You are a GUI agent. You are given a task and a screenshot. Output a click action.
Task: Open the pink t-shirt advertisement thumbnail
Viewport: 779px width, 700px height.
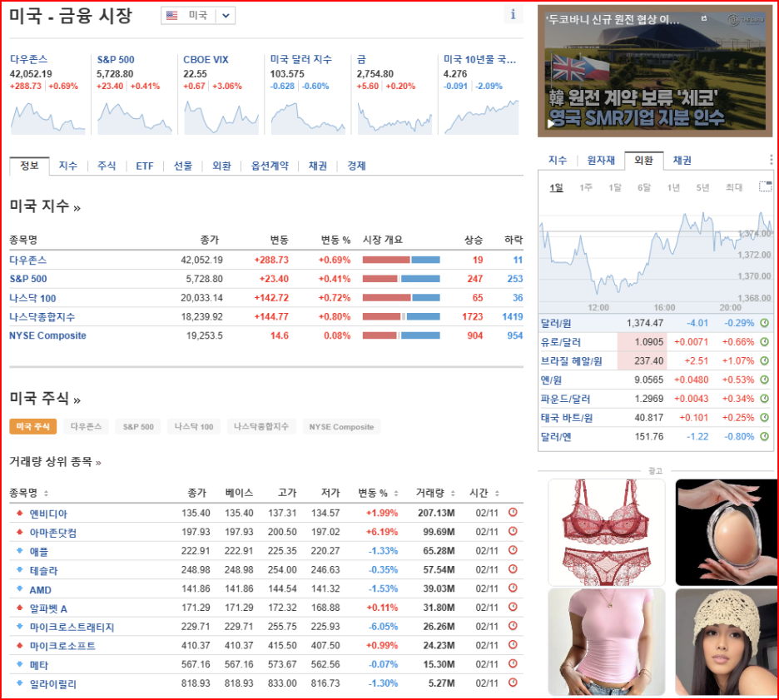[606, 642]
